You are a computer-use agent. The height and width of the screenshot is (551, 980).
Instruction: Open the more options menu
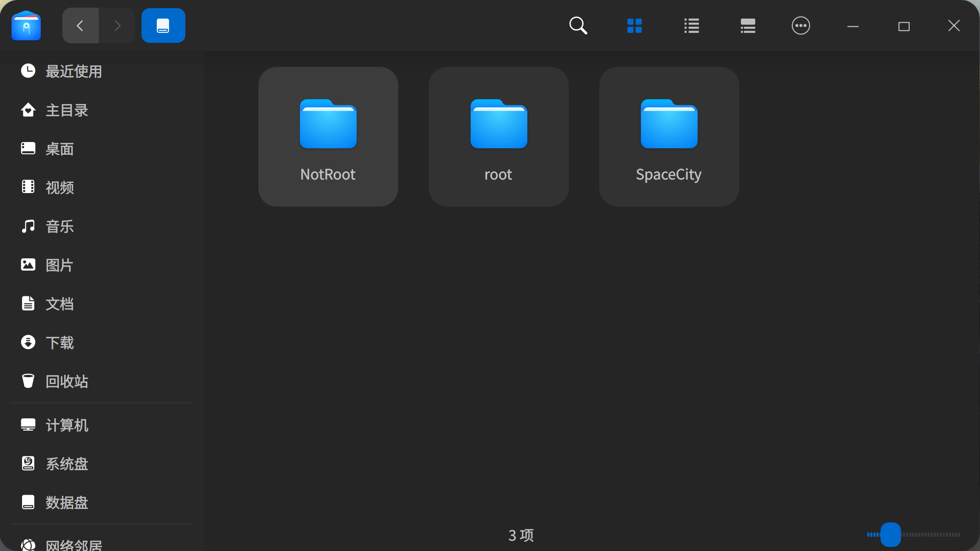801,26
